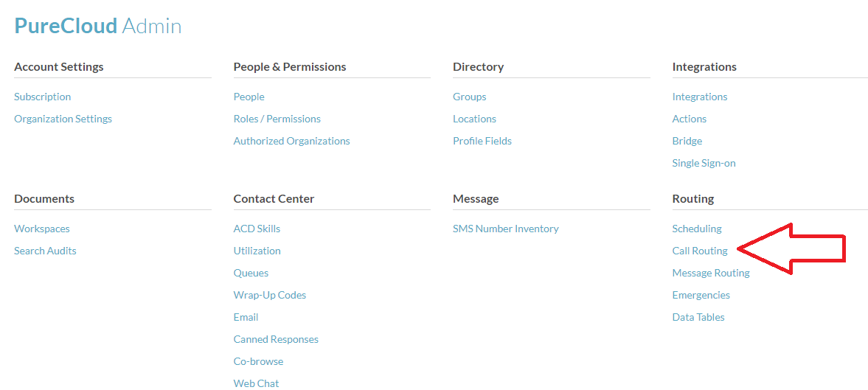Open Profile Fields link

482,141
